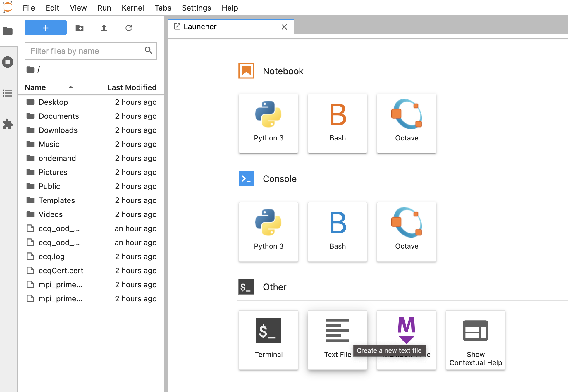
Task: Select the Templates folder
Action: click(x=91, y=200)
